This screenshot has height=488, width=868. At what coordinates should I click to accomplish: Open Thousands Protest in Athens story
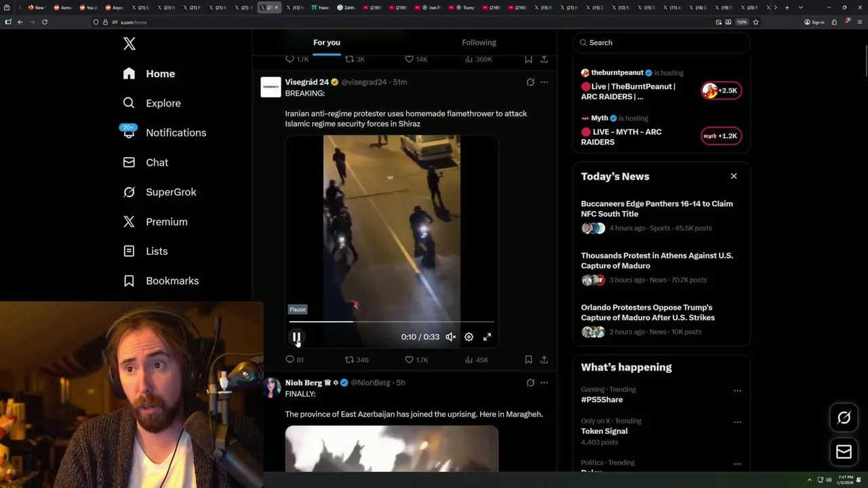657,261
